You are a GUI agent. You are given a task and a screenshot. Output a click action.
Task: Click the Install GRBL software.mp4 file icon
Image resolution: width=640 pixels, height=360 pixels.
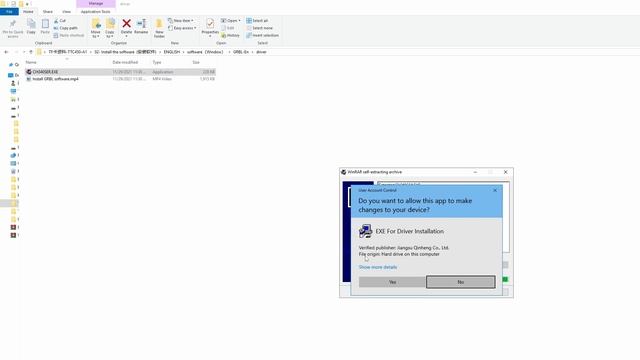[29, 79]
